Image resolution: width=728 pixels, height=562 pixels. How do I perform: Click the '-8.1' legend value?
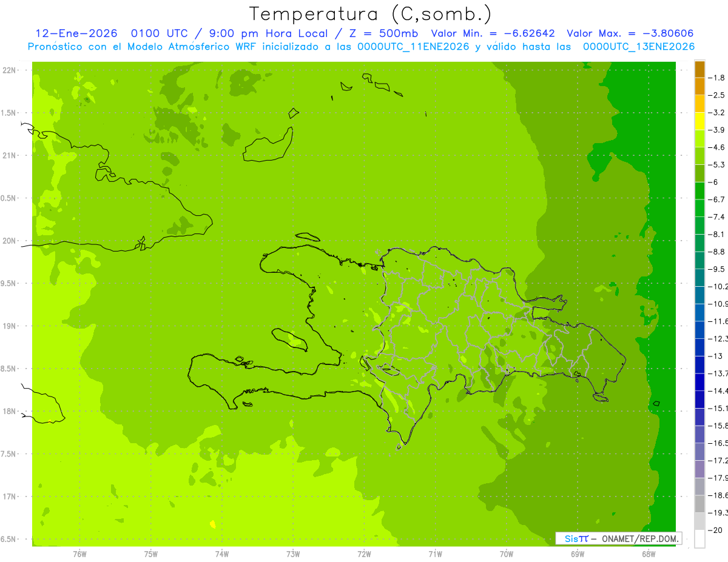(717, 235)
